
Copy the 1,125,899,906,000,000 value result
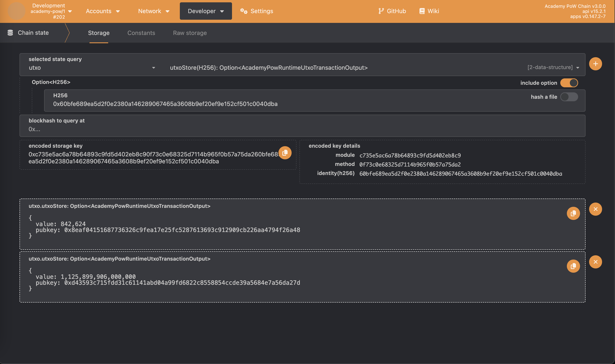pyautogui.click(x=573, y=266)
